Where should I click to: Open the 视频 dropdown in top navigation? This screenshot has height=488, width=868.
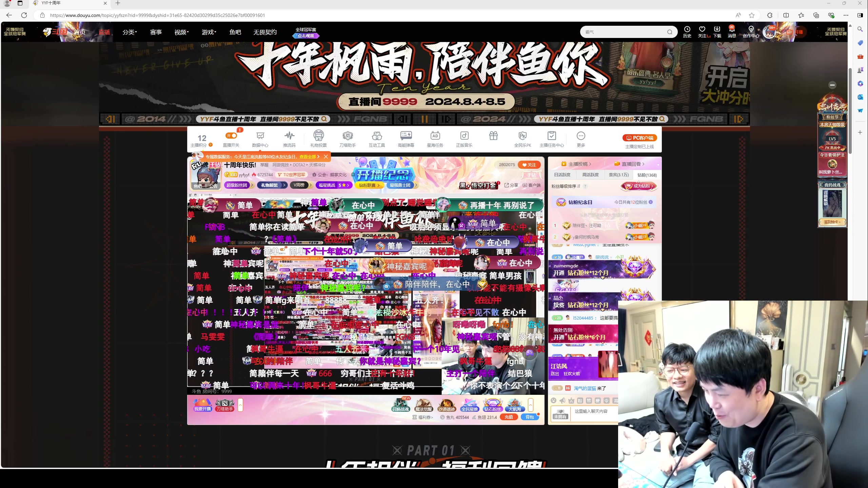(x=181, y=32)
